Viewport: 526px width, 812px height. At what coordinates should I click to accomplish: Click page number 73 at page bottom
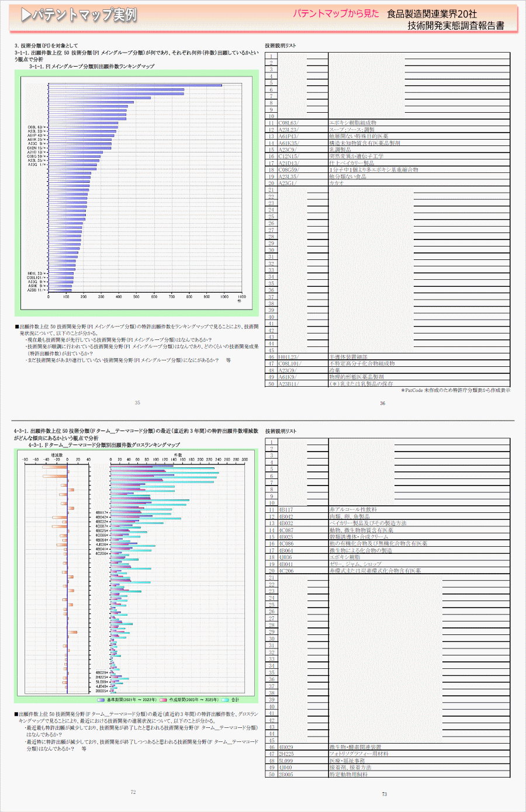(x=384, y=794)
